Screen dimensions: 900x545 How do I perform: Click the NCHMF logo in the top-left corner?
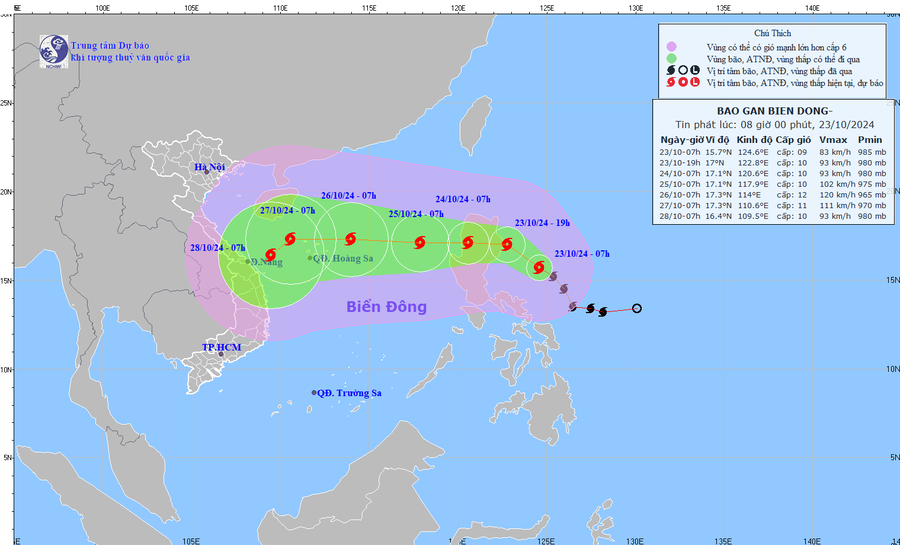coord(51,49)
